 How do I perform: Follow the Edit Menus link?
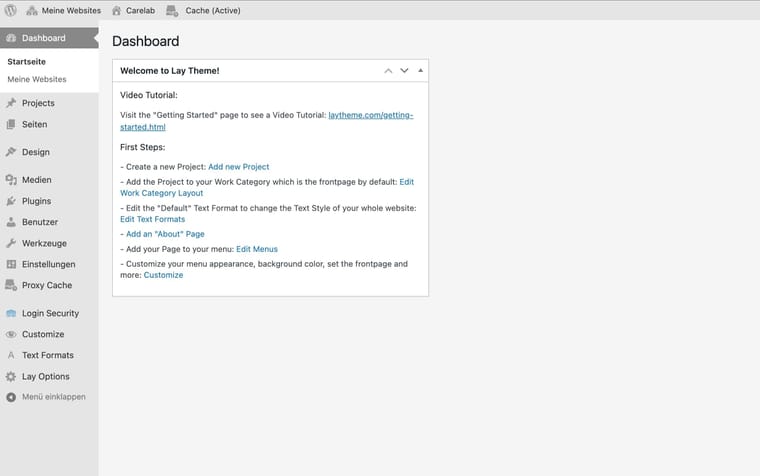click(257, 249)
